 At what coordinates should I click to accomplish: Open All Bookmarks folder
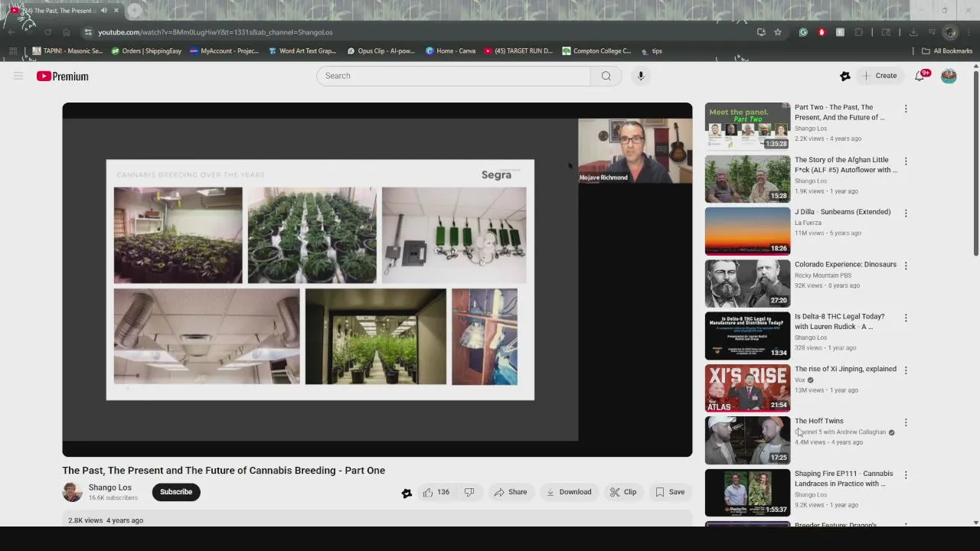947,51
